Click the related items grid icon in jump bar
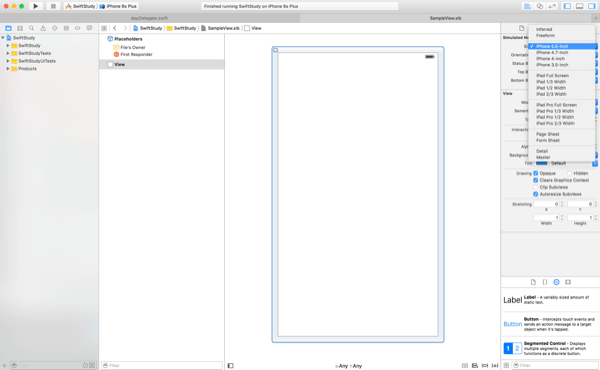Viewport: 600px width, 370px height. (104, 28)
